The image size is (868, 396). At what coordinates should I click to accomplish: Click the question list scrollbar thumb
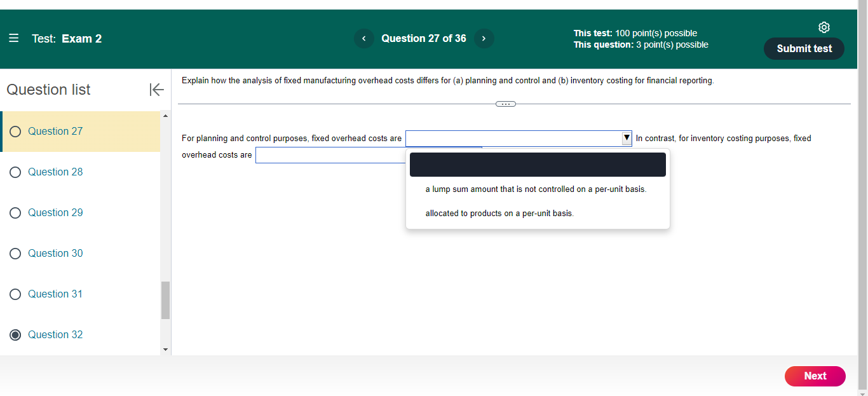tap(165, 299)
